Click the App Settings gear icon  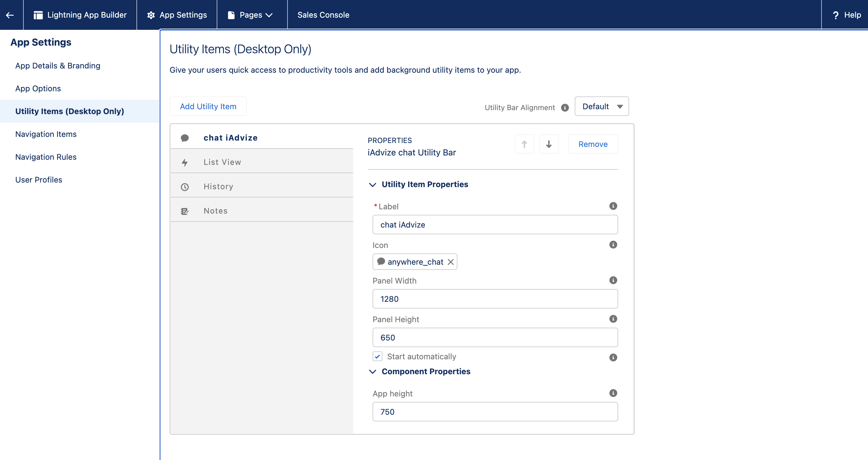click(151, 15)
